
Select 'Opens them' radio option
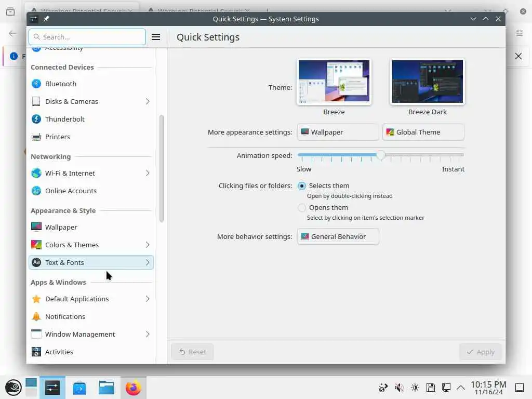[302, 208]
